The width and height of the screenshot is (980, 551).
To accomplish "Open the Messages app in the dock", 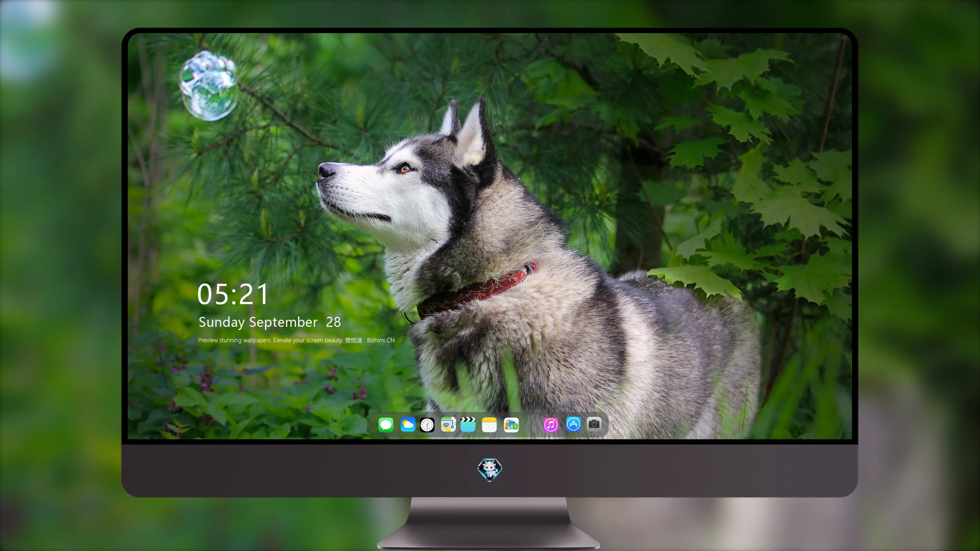I will point(386,424).
